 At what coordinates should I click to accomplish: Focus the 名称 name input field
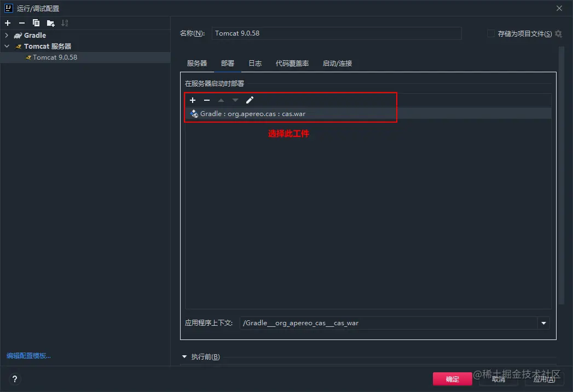[337, 33]
